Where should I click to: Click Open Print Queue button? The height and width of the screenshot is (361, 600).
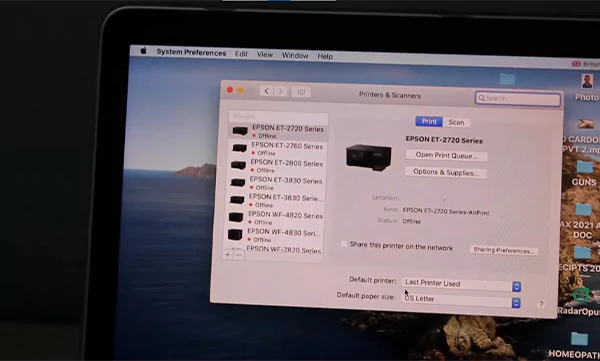coord(446,155)
